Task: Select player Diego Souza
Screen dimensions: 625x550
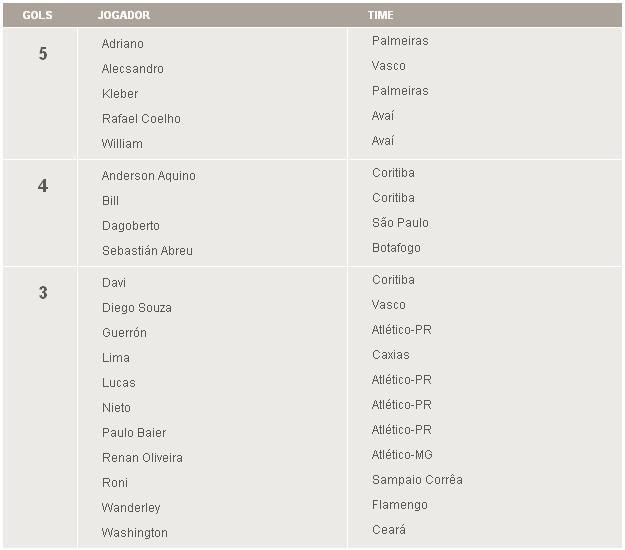Action: pyautogui.click(x=136, y=308)
